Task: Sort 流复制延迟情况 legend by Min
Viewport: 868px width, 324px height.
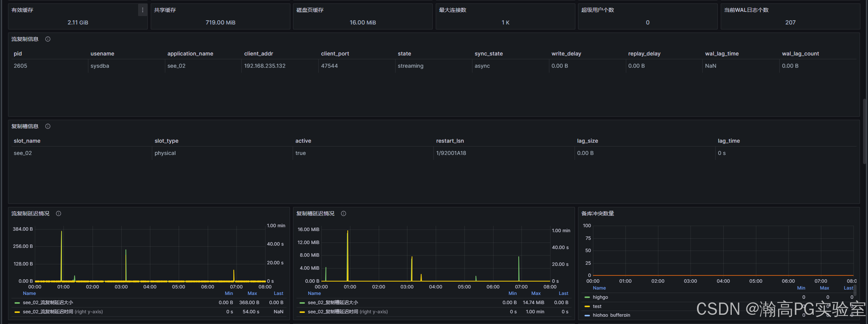Action: tap(229, 293)
